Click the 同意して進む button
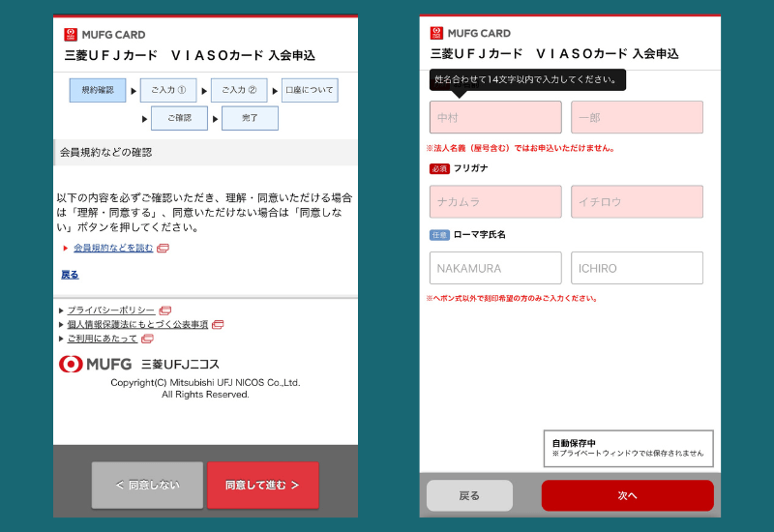 coord(262,486)
